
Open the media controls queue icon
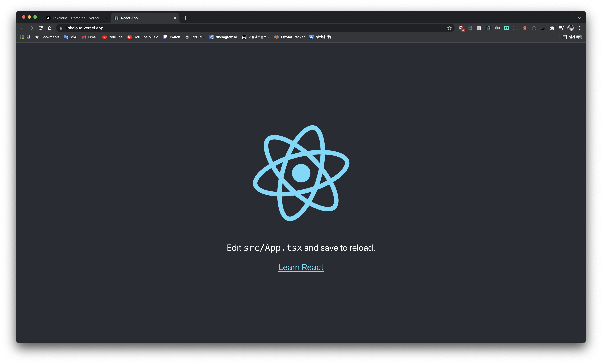[x=561, y=28]
